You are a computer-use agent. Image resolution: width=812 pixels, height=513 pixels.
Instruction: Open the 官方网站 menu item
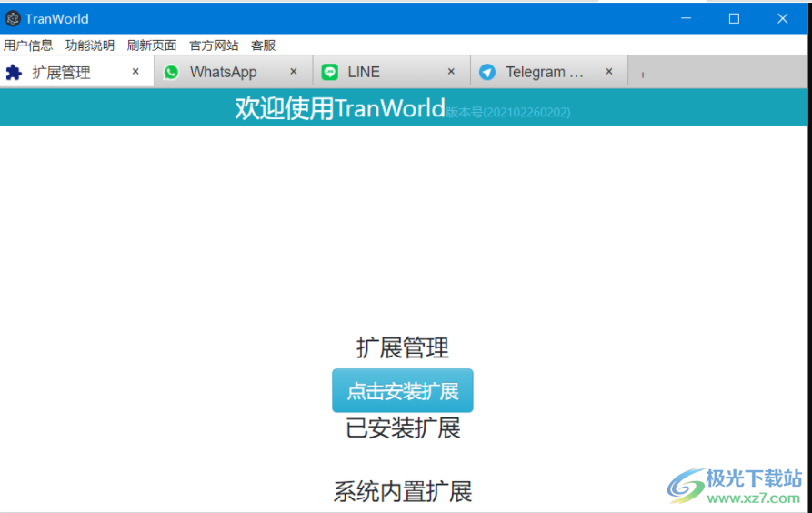(x=214, y=45)
